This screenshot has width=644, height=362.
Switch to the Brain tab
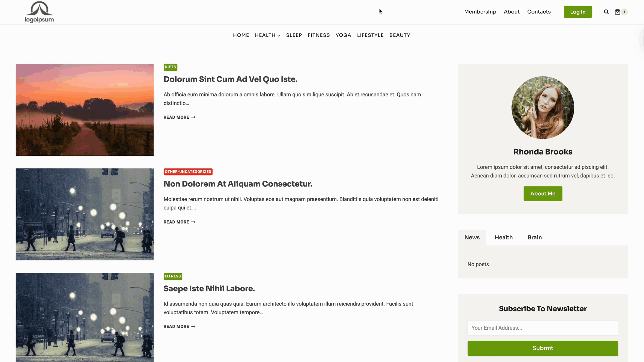coord(535,237)
